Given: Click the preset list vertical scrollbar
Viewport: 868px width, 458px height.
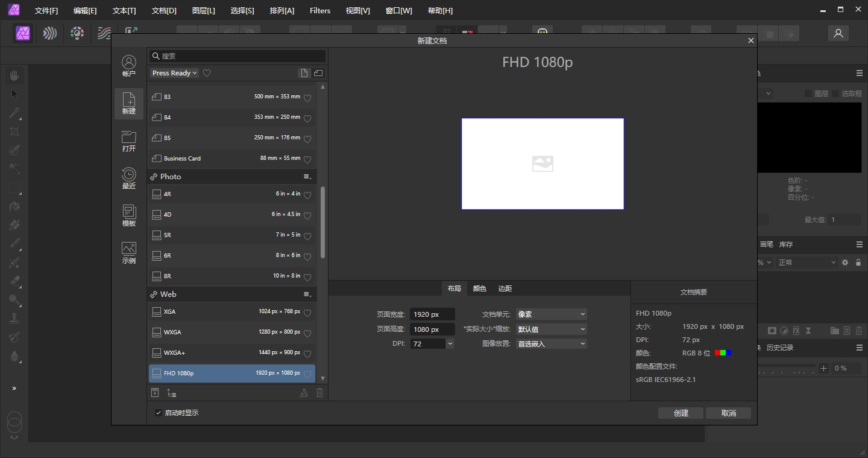Looking at the screenshot, I should pos(323,223).
